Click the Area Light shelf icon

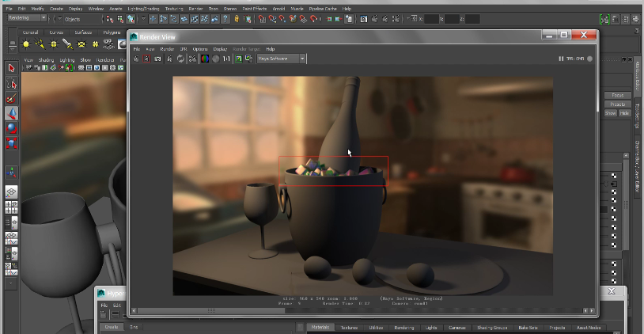coord(81,44)
